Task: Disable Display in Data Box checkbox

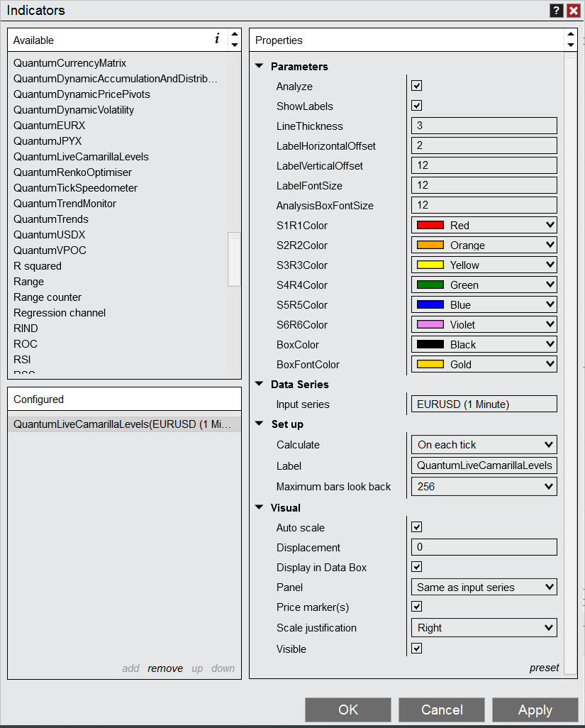Action: click(x=417, y=567)
